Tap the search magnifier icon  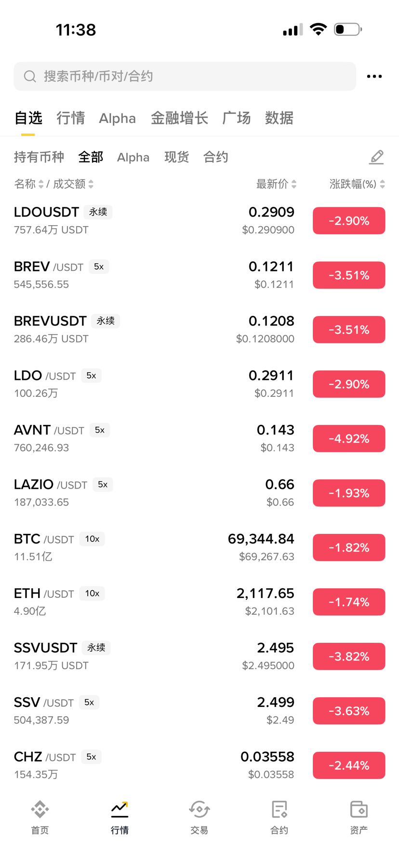[x=30, y=77]
